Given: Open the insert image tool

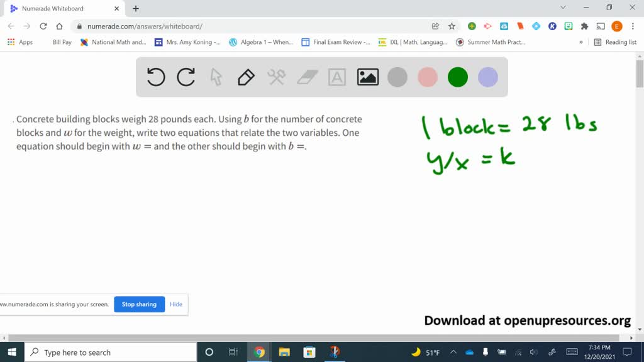Looking at the screenshot, I should pyautogui.click(x=367, y=77).
